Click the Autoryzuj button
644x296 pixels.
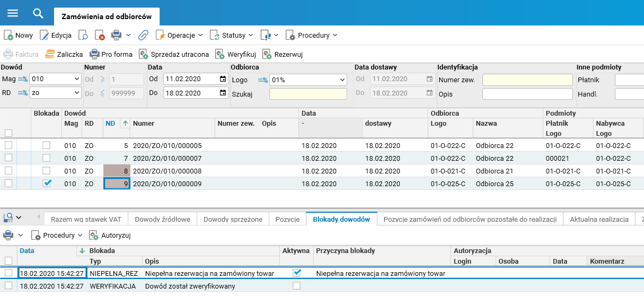click(x=110, y=235)
